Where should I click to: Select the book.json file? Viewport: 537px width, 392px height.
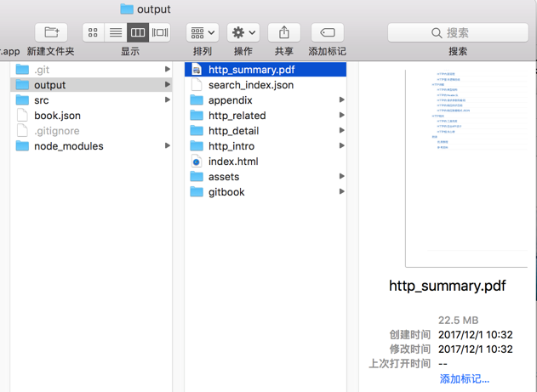tap(91, 116)
